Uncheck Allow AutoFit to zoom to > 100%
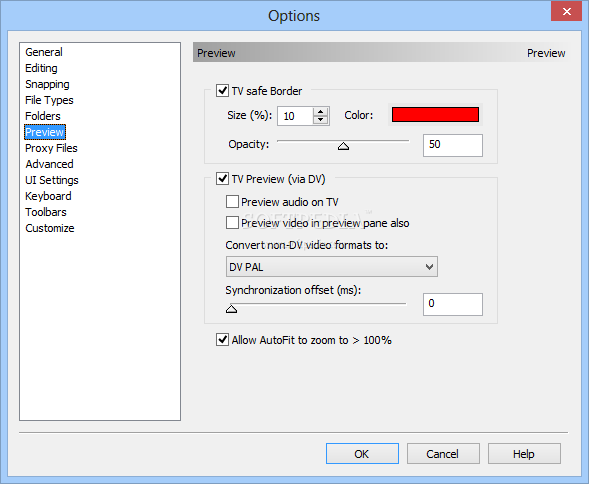Viewport: 589px width, 484px height. tap(222, 340)
